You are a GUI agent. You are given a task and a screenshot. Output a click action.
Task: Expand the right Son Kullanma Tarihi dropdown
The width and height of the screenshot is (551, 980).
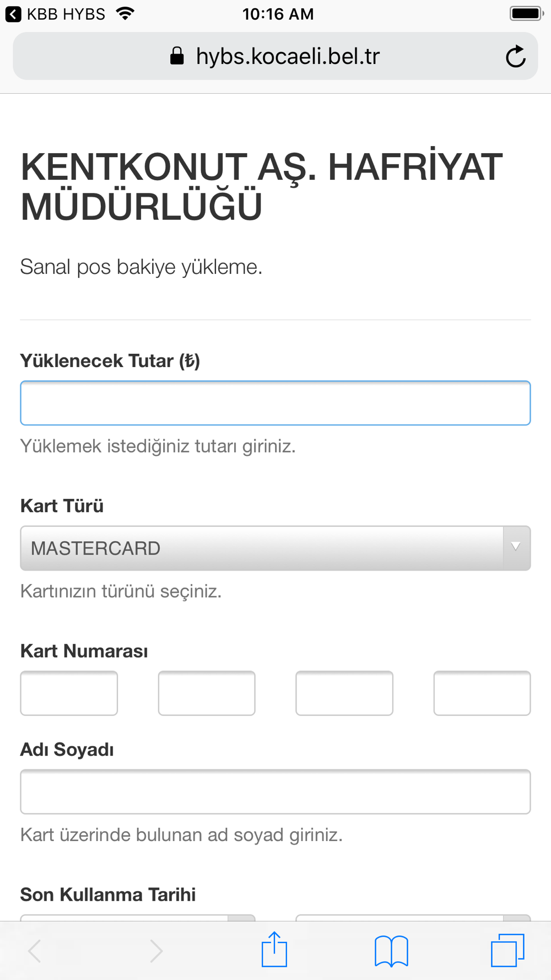(413, 918)
